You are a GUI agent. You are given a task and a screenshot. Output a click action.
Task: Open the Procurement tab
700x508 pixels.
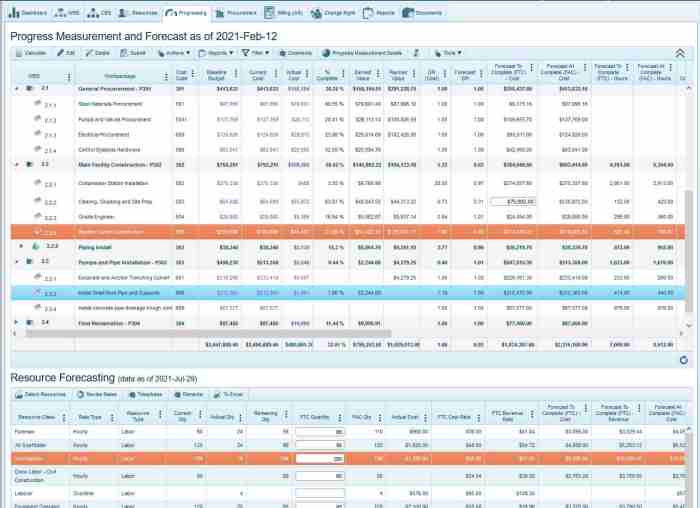click(236, 13)
